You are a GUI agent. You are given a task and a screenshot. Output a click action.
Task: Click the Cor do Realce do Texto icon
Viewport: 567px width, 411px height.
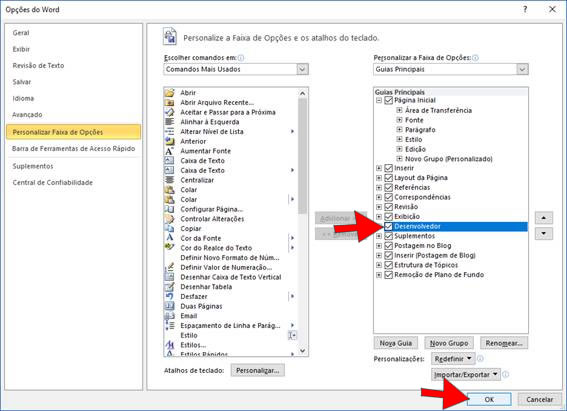169,248
